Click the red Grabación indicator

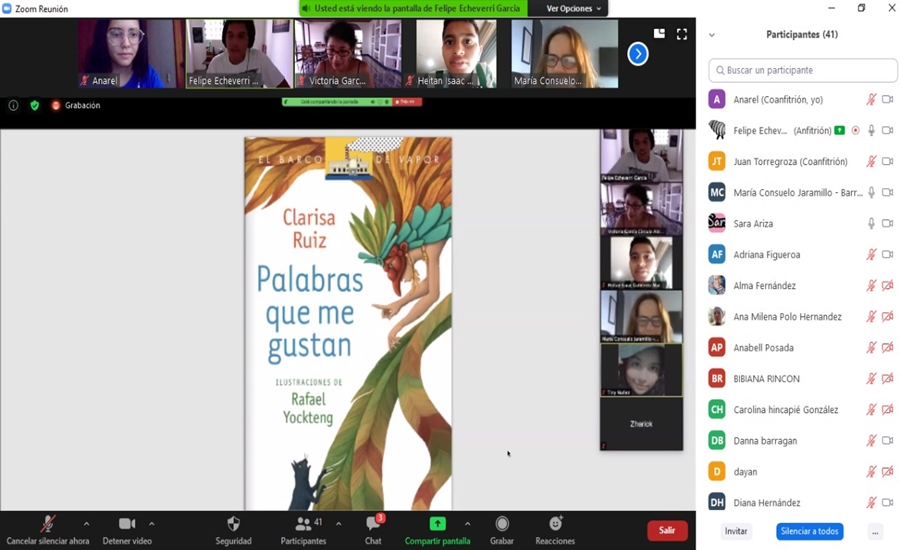point(76,105)
